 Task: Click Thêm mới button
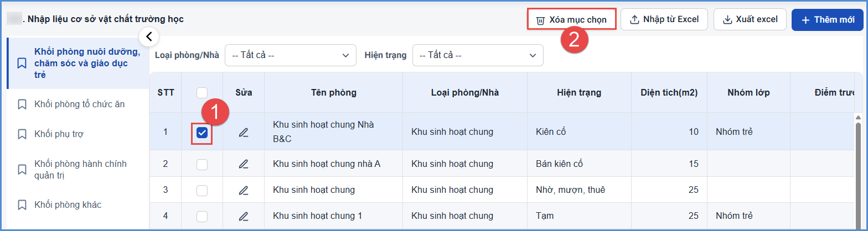[x=828, y=20]
